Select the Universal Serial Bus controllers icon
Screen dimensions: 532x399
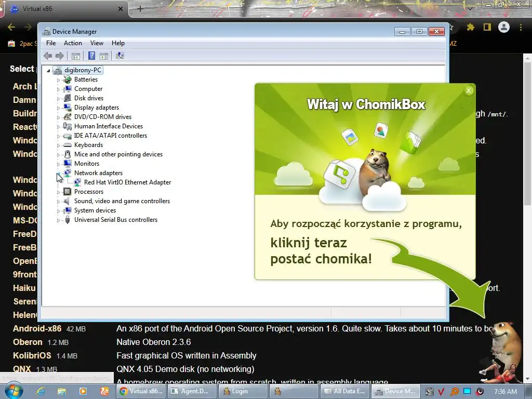click(68, 220)
